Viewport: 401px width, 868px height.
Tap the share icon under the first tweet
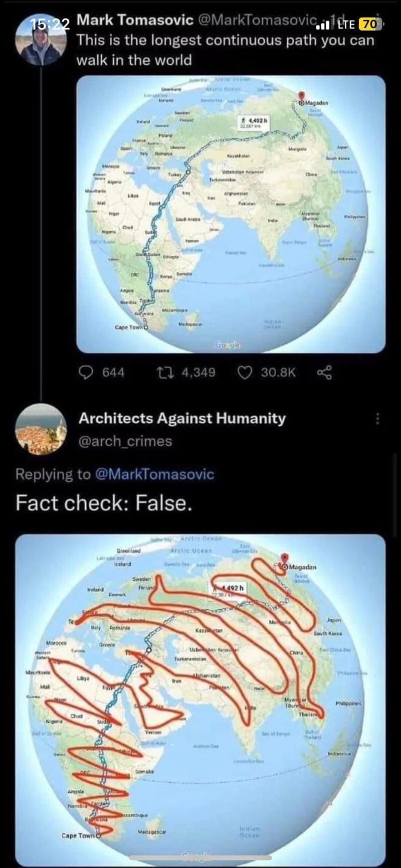tap(324, 373)
